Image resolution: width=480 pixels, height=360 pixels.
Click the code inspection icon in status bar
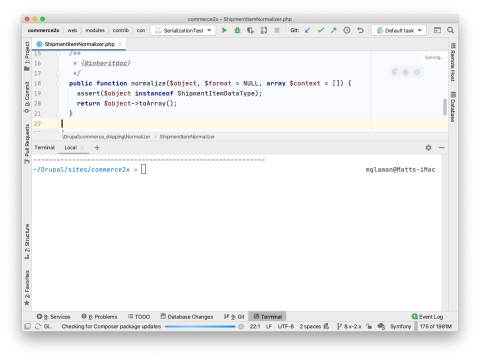click(x=381, y=326)
